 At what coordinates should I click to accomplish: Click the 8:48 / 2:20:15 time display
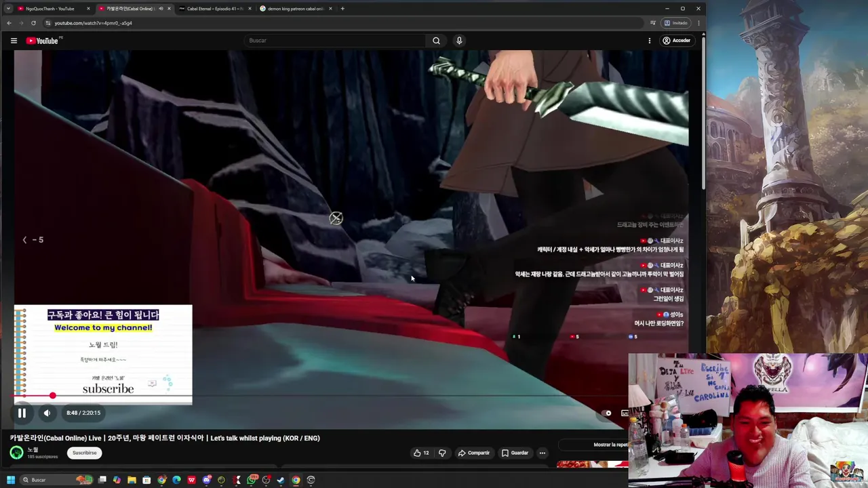(83, 413)
